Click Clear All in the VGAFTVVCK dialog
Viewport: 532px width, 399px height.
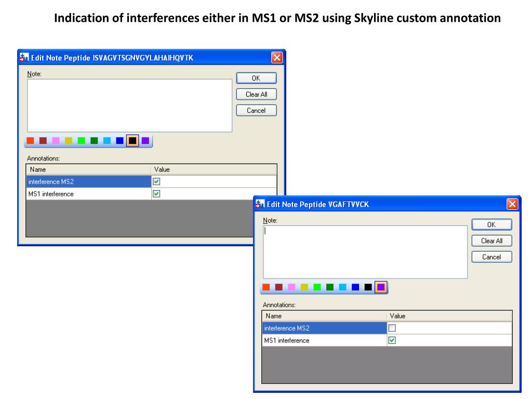click(x=491, y=241)
